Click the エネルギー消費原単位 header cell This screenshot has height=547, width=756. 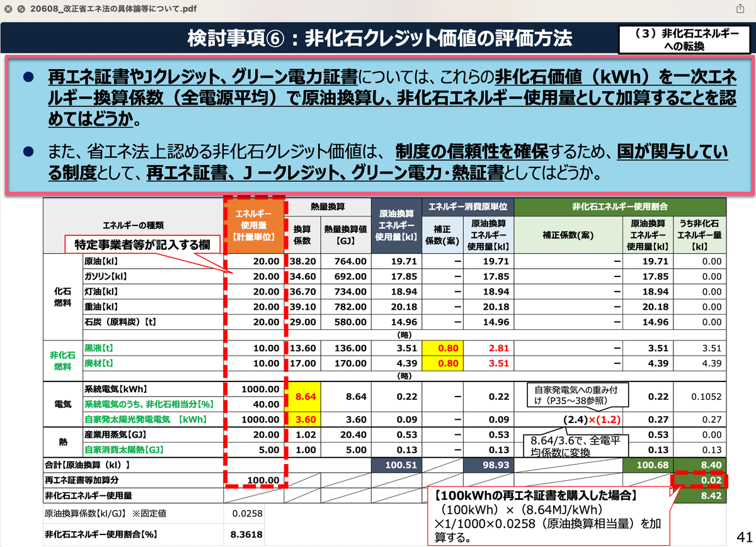(x=467, y=206)
